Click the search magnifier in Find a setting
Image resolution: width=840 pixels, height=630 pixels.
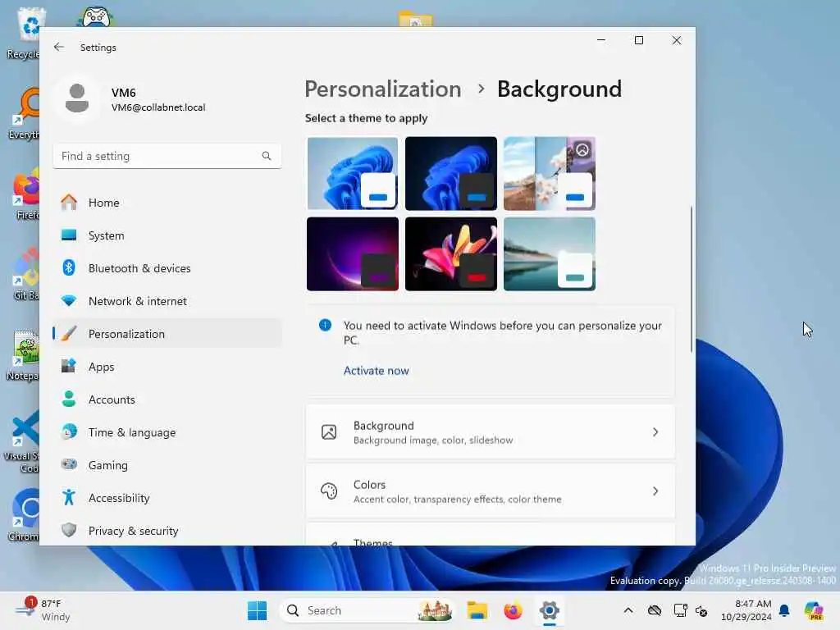coord(267,156)
